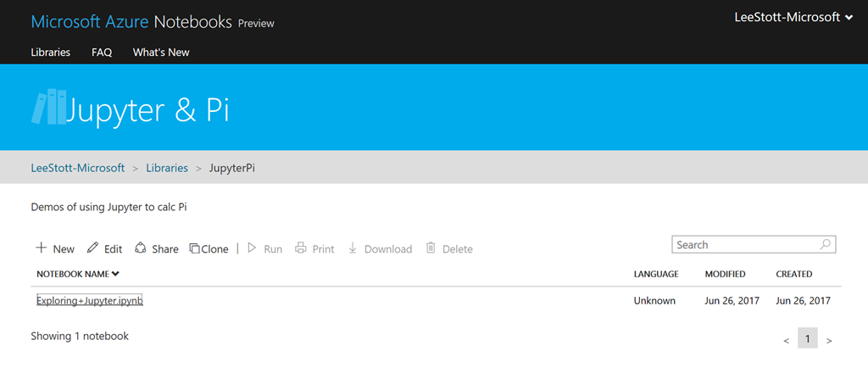Open the What's New menu item

click(x=161, y=53)
